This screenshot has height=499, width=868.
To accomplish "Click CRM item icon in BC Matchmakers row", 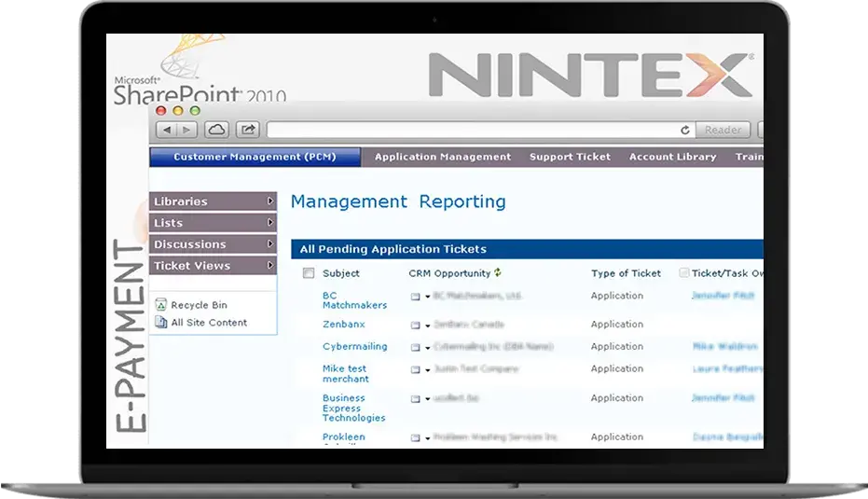I will [415, 297].
